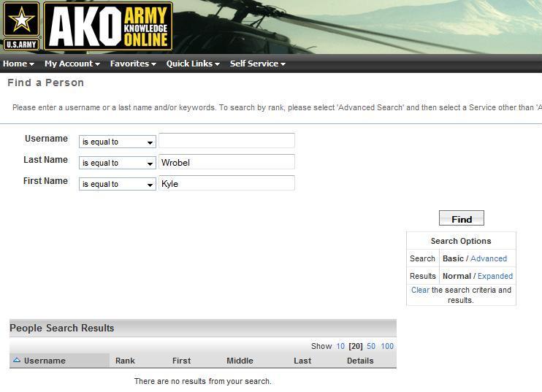Click the Username sort arrow icon
The height and width of the screenshot is (392, 542).
pyautogui.click(x=17, y=360)
